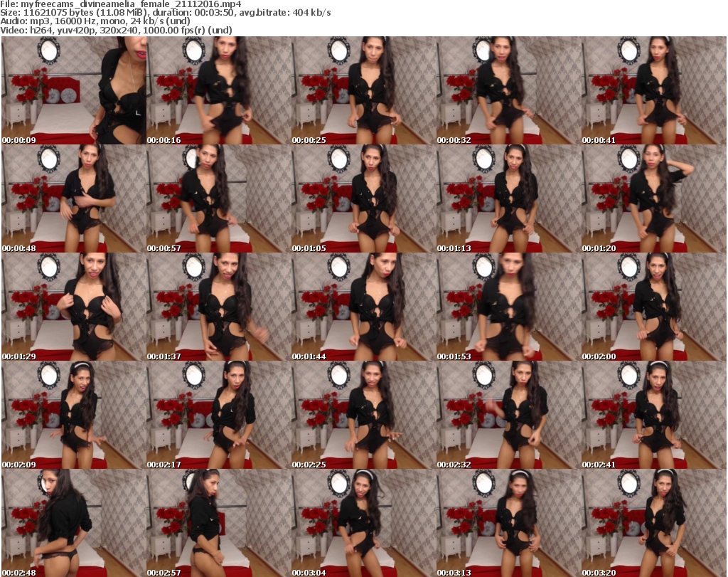Choose the frame stamped 00:02:32

[x=509, y=415]
